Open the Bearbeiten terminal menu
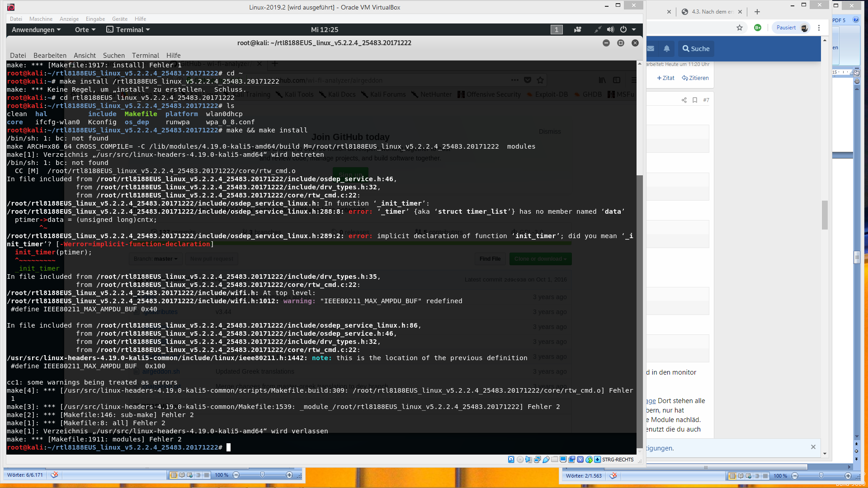Screen dimensions: 868x488 [50, 55]
